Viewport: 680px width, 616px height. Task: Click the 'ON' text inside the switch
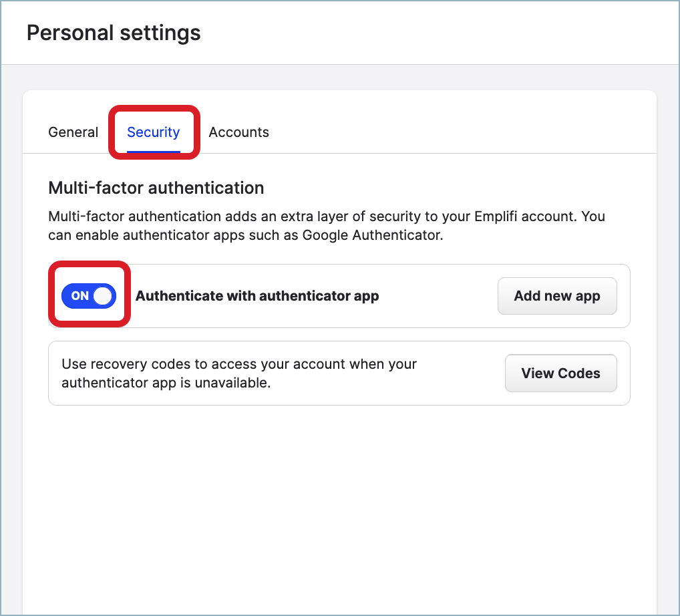point(79,296)
